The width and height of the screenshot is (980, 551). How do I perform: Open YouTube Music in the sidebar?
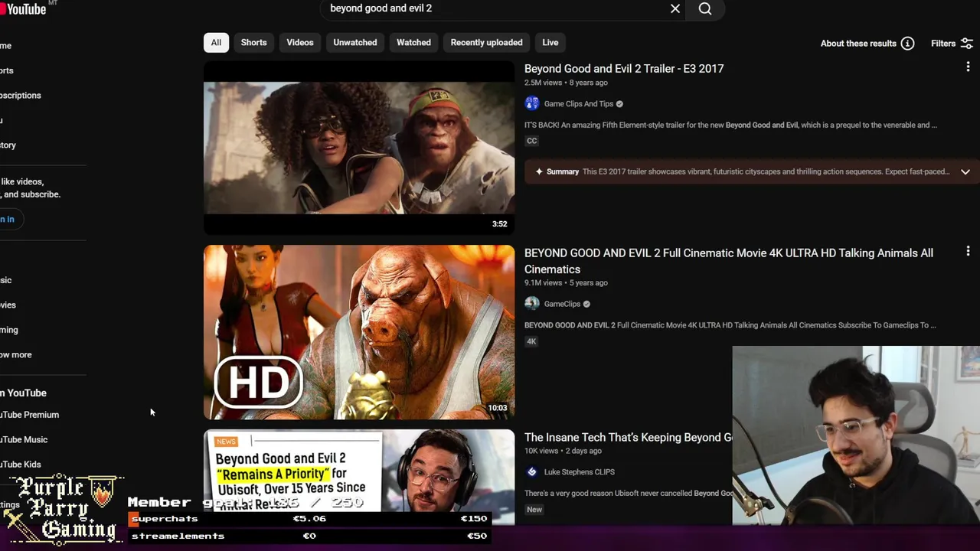24,440
